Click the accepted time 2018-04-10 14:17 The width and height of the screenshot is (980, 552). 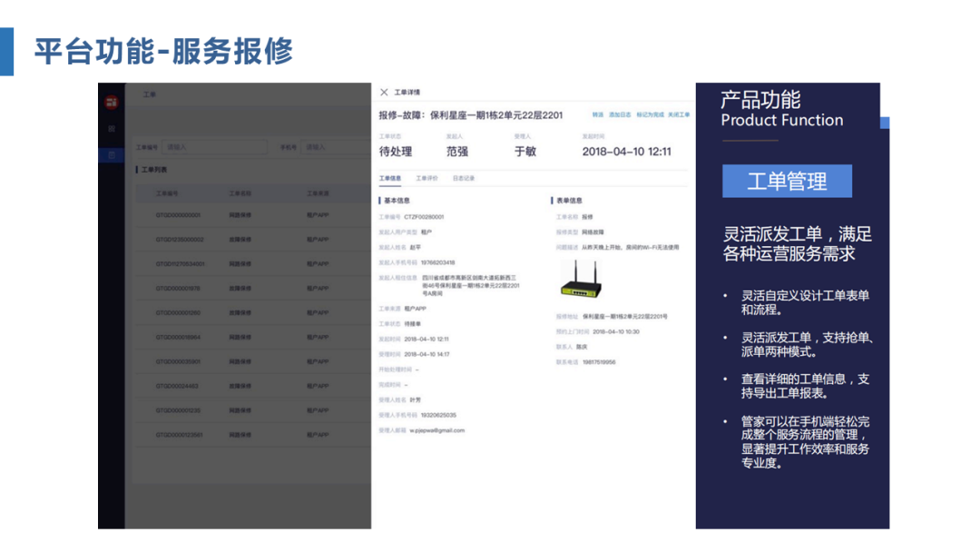click(426, 354)
